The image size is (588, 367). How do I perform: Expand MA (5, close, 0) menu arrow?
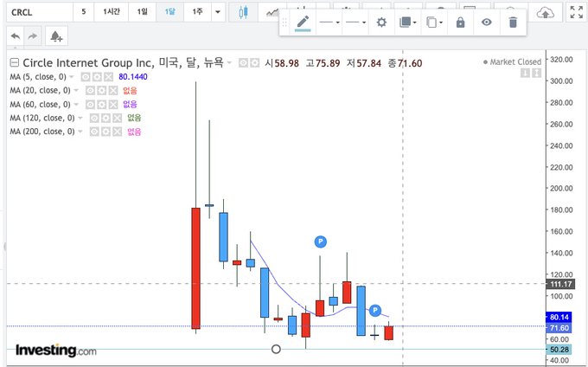coord(72,77)
